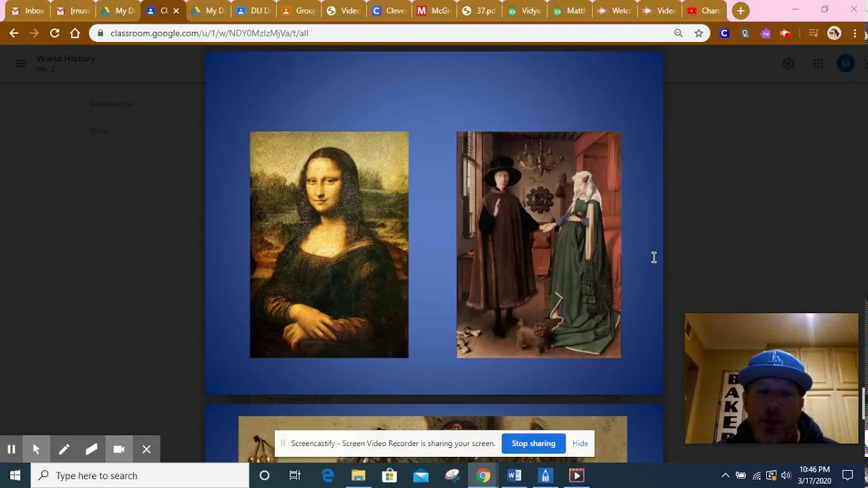Switch to the McGr browser tab
The height and width of the screenshot is (488, 868).
[433, 11]
